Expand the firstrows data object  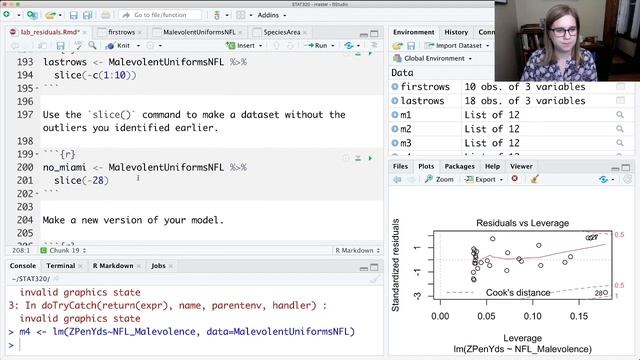coord(395,87)
